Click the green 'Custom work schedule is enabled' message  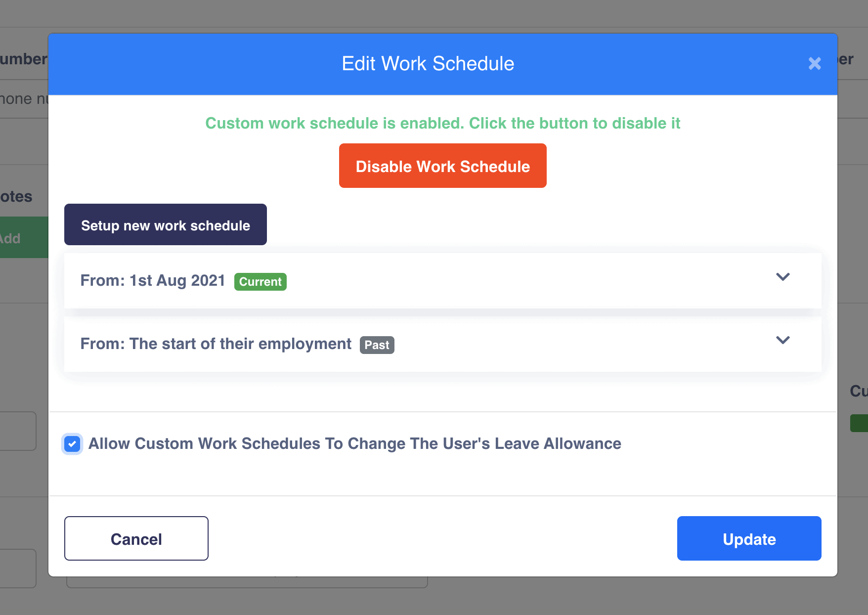click(442, 123)
